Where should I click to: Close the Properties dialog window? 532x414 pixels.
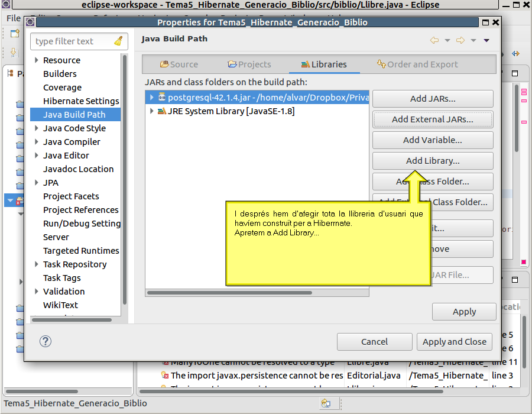tap(496, 22)
